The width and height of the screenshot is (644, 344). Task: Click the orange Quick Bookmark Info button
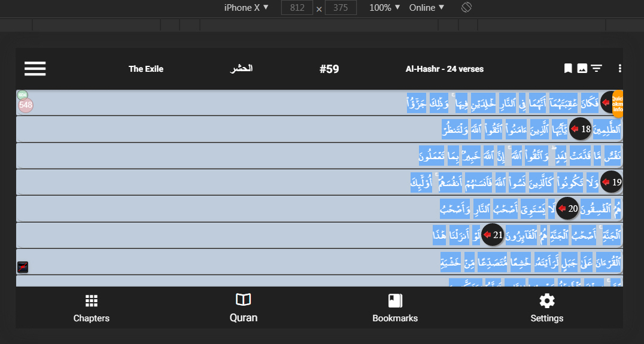pos(618,102)
